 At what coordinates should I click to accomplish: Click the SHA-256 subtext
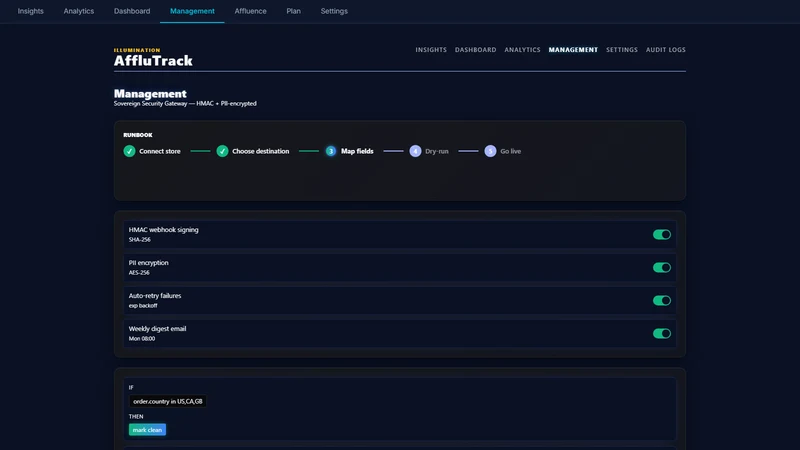tap(140, 240)
